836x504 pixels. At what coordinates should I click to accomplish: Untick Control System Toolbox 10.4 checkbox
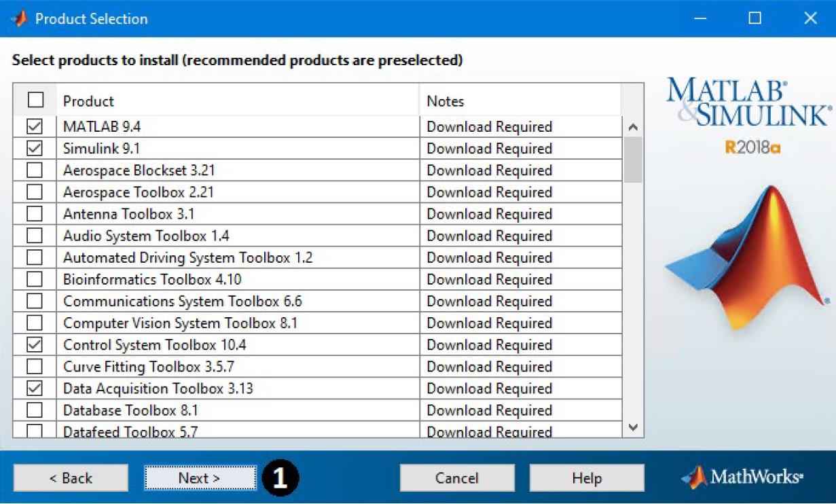pos(34,344)
